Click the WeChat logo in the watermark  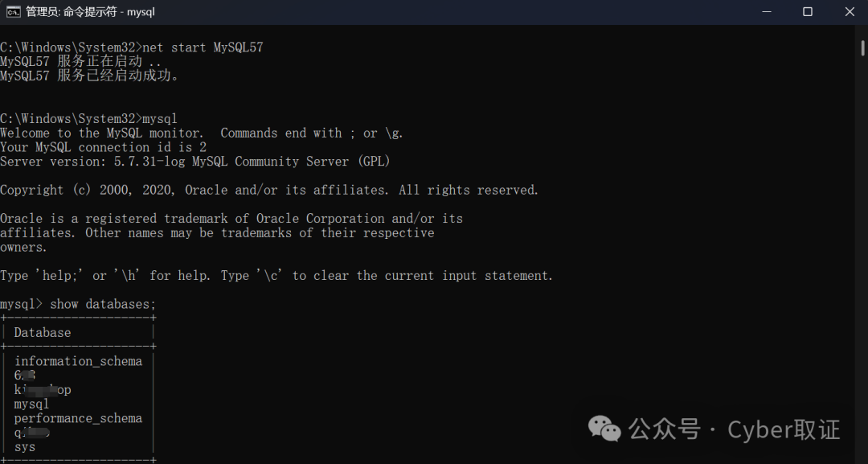tap(604, 429)
